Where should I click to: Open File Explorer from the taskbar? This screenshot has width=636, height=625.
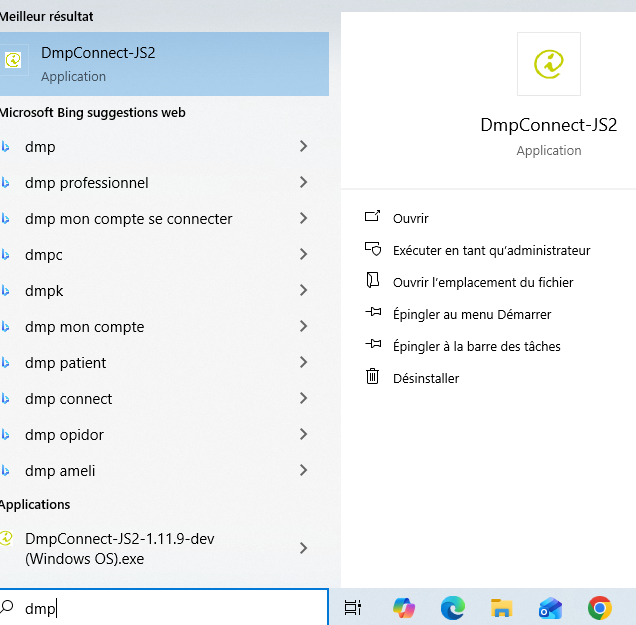502,607
